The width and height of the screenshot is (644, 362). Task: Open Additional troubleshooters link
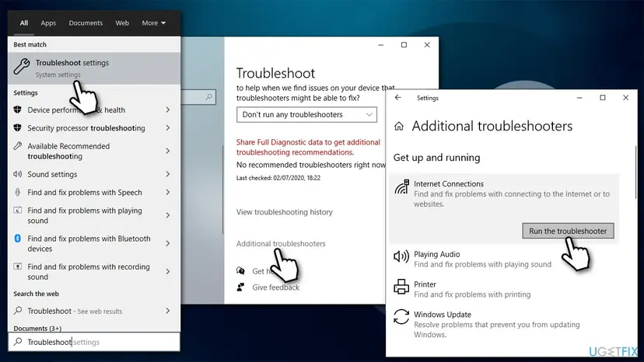[281, 243]
